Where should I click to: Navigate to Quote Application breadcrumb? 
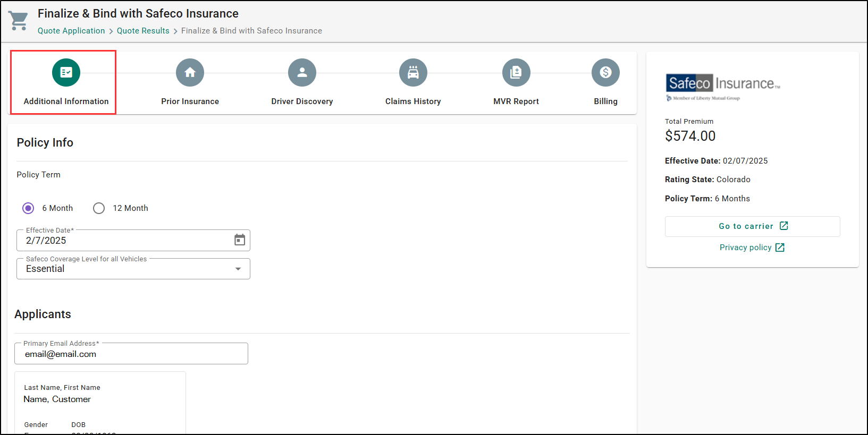[x=71, y=31]
